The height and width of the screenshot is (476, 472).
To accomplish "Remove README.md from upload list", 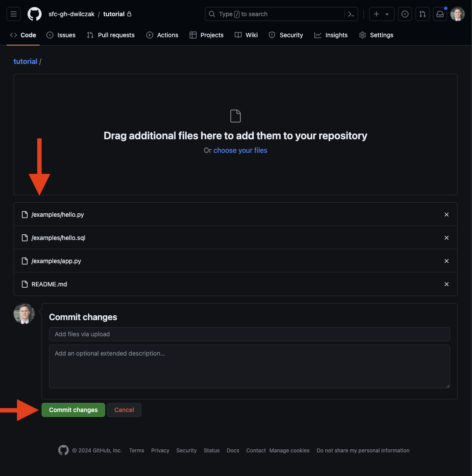I will point(447,284).
